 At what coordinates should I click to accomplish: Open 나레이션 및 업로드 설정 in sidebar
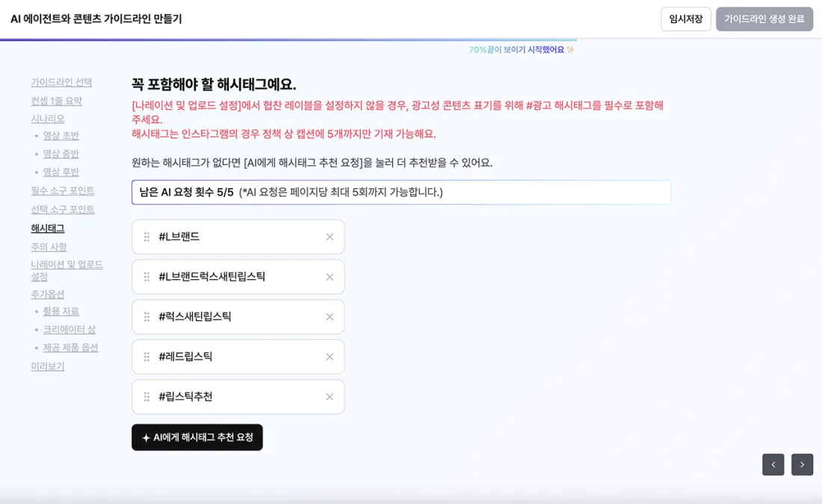(x=67, y=270)
